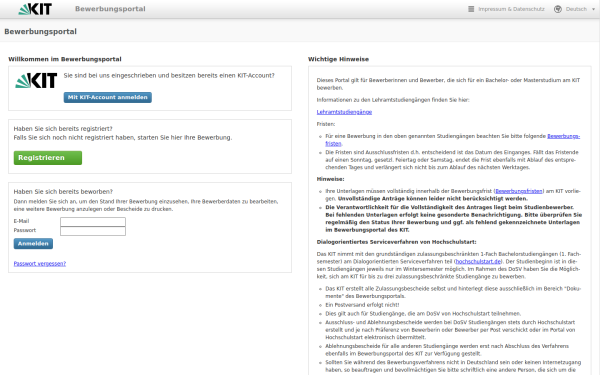Click the KIT logo in the header
Screen dimensions: 600x375
[x=35, y=9]
